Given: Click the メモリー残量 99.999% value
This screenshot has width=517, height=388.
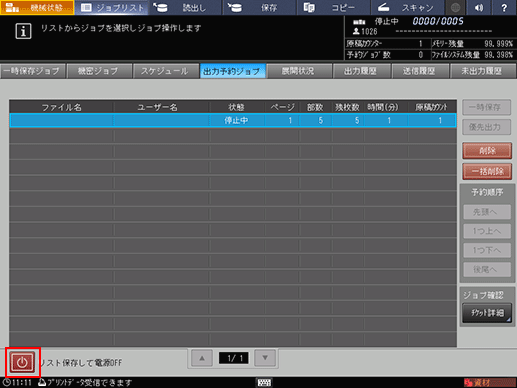Looking at the screenshot, I should (498, 44).
